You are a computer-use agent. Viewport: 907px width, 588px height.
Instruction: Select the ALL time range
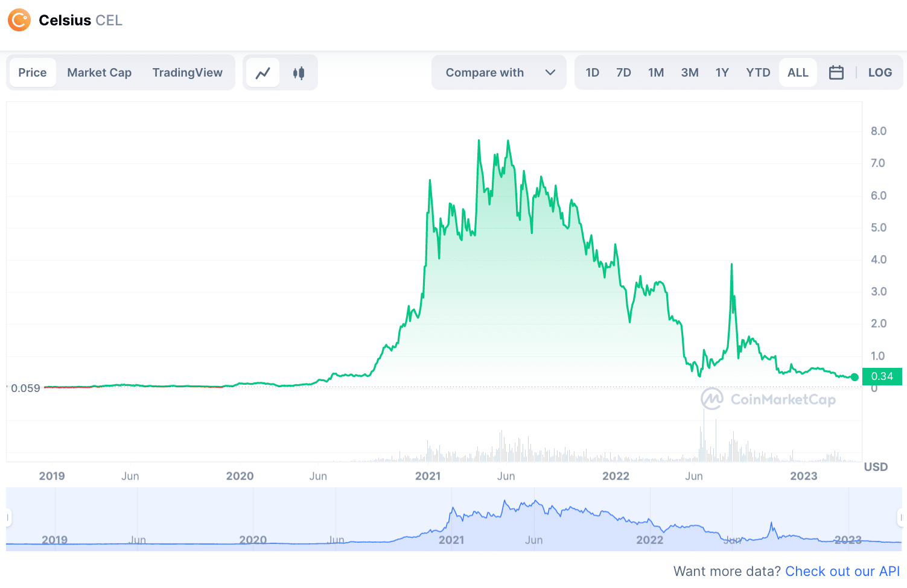(798, 72)
